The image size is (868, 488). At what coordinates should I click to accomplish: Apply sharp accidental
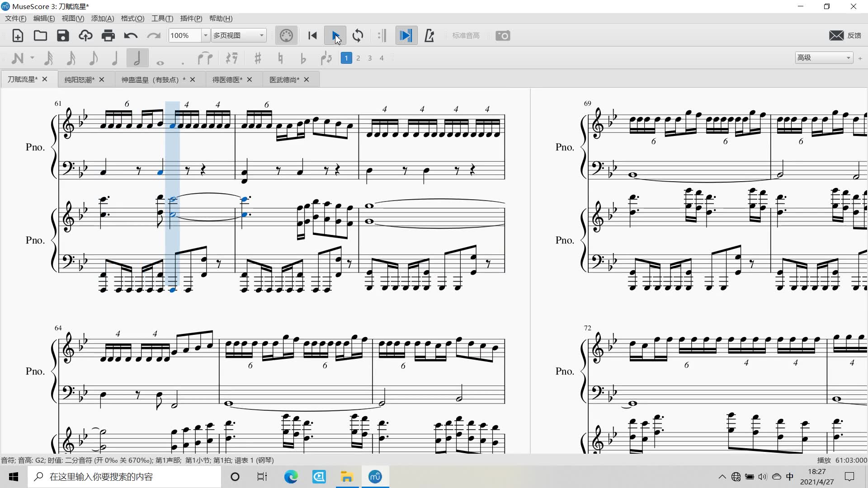(258, 58)
